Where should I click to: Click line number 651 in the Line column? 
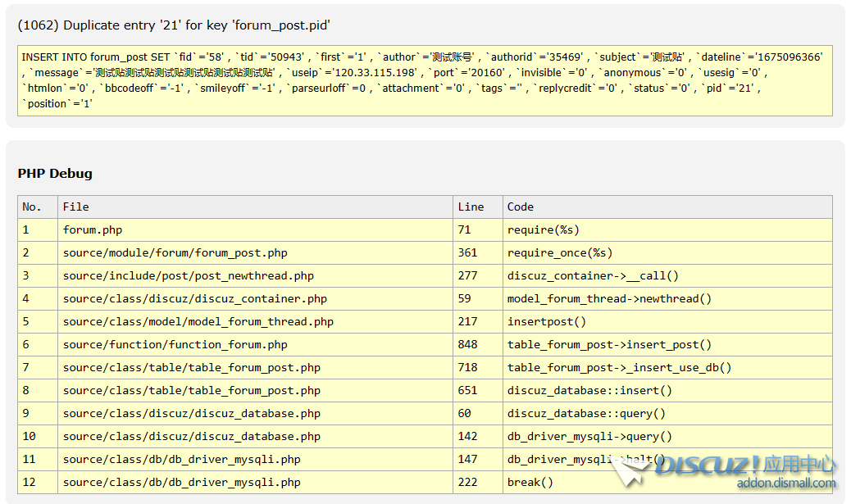pos(467,391)
